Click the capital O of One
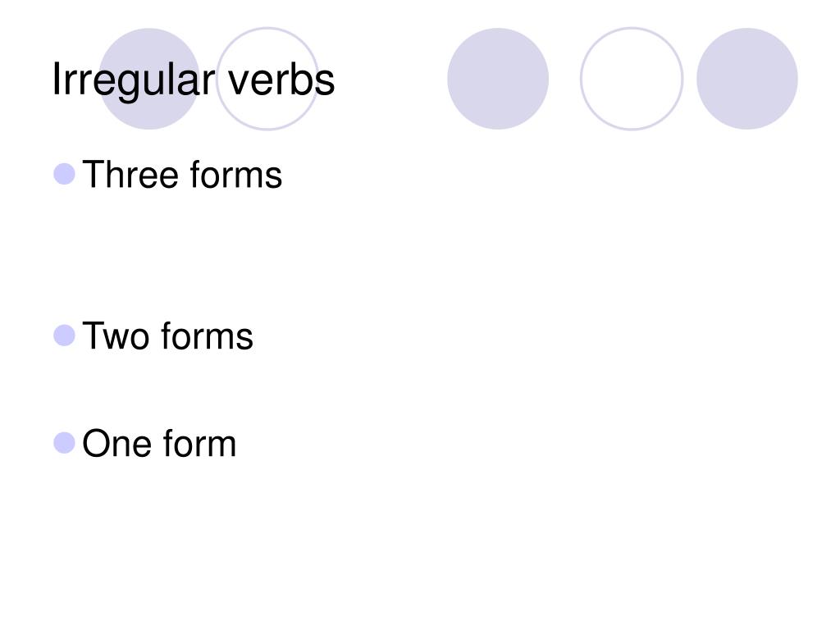The width and height of the screenshot is (840, 630). tap(95, 444)
